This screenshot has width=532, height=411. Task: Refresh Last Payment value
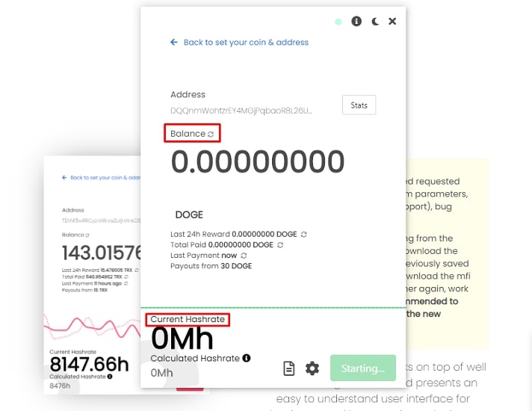point(244,256)
